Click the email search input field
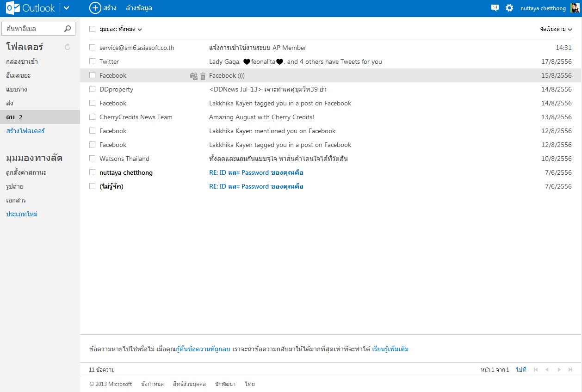582x392 pixels. (x=32, y=29)
